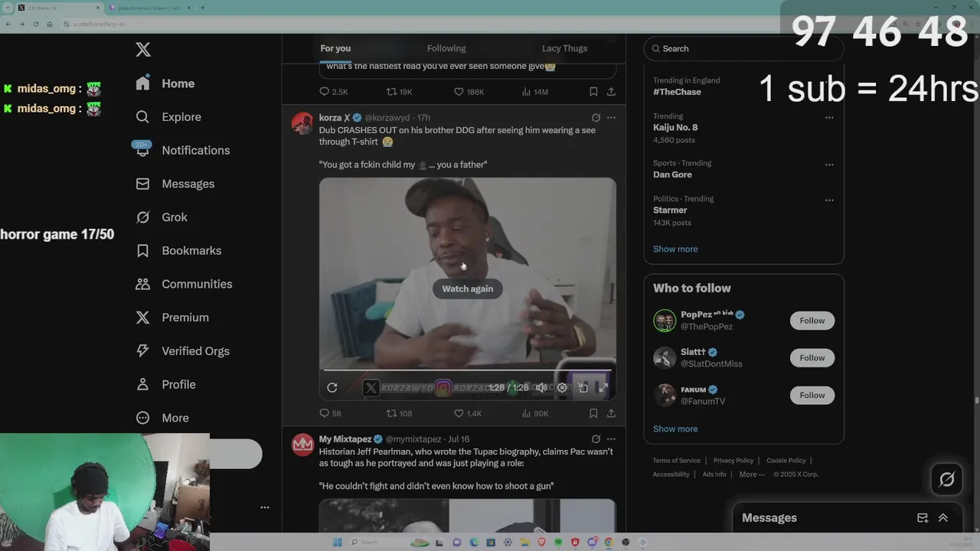The image size is (980, 551).
Task: Open replies on the 2.5K-reply post
Action: [334, 92]
